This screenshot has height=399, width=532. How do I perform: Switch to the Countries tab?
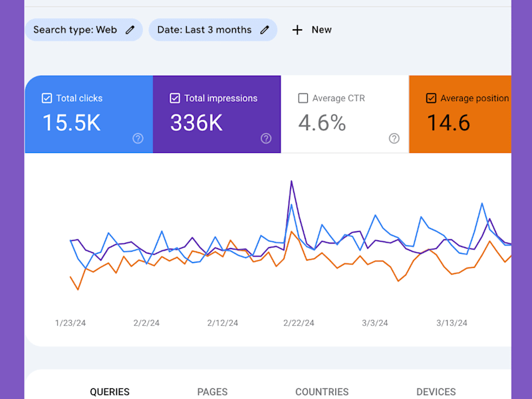pos(322,392)
